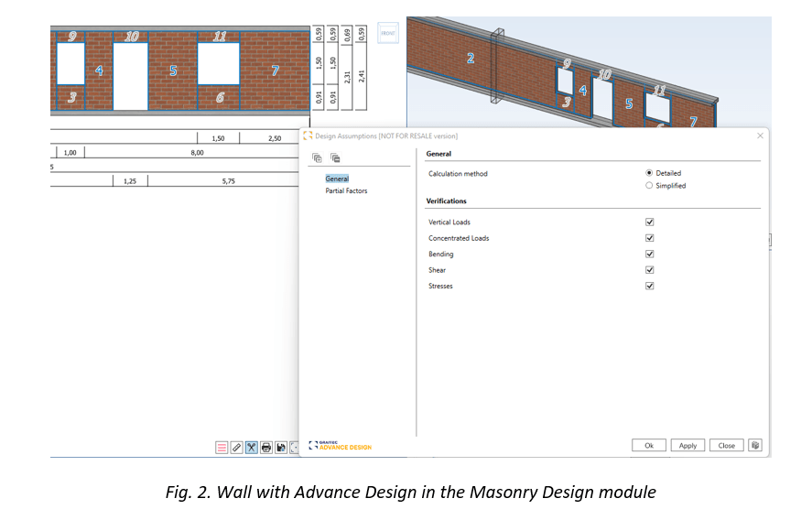The image size is (812, 520).
Task: Uncheck the Vertical Loads verification
Action: (x=649, y=222)
